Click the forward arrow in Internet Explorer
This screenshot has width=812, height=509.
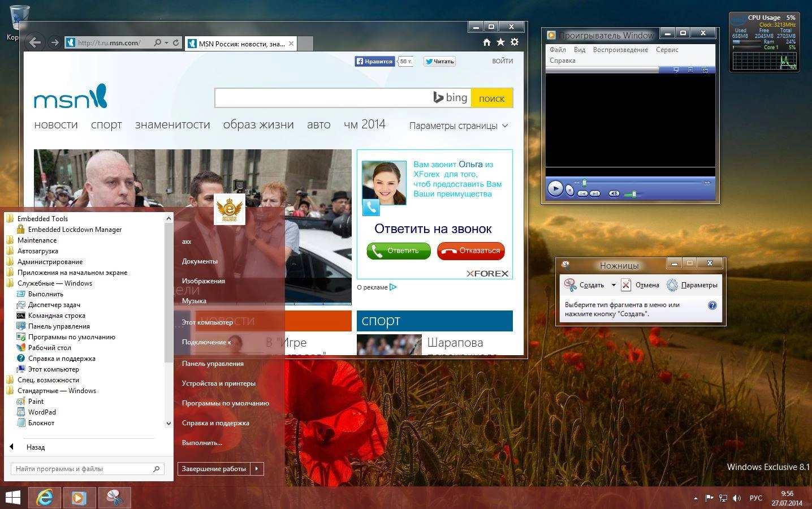54,42
